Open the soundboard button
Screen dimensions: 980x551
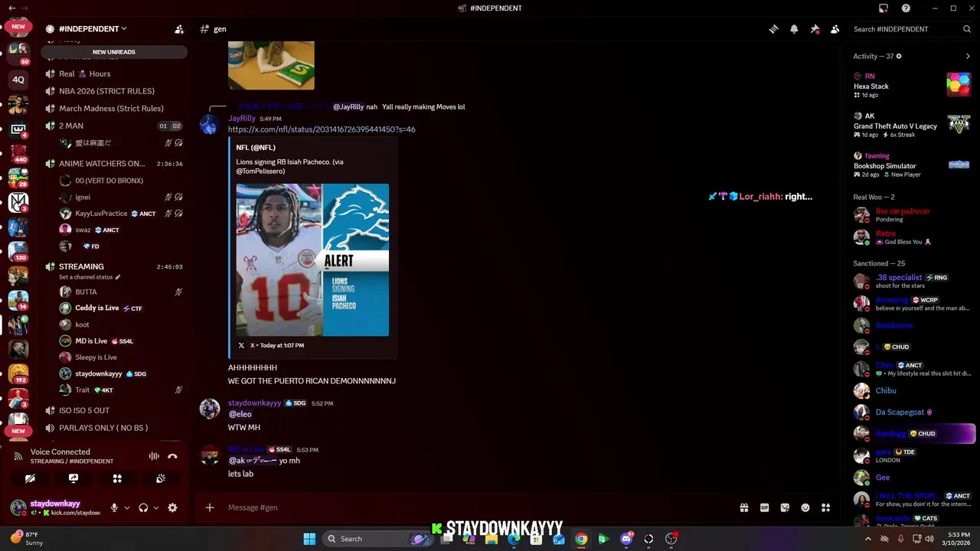click(x=161, y=478)
